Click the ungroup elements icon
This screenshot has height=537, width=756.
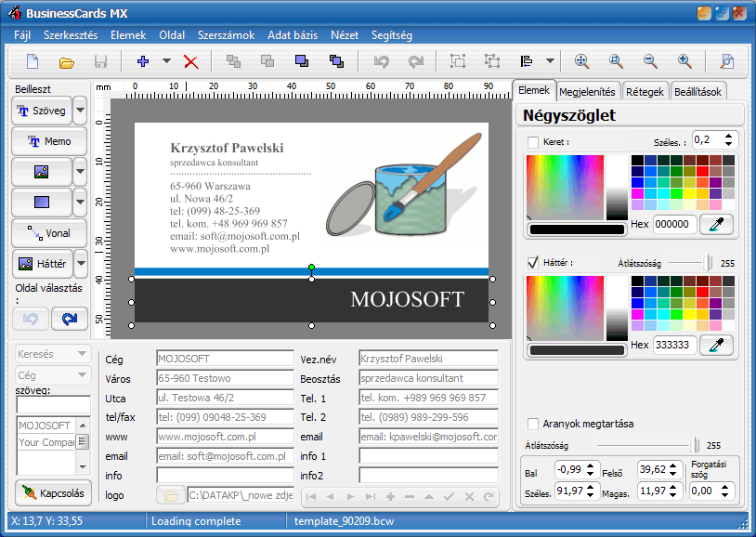click(492, 61)
